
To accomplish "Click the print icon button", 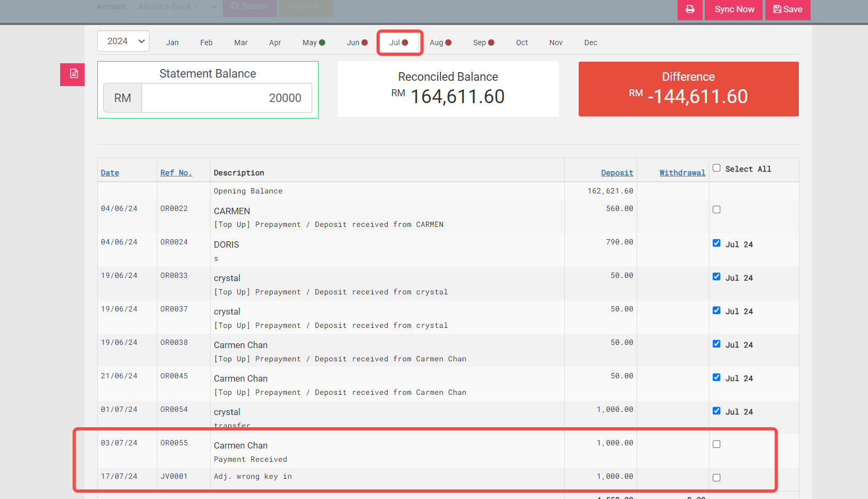I will [x=690, y=9].
